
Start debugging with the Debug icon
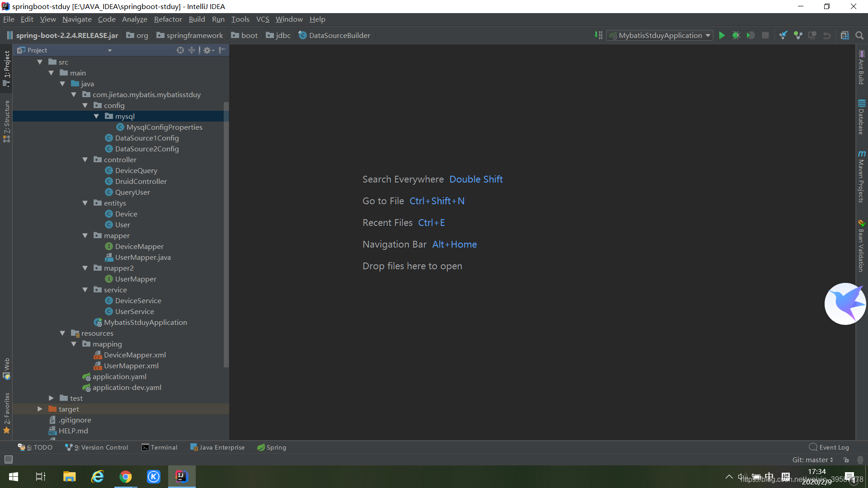[x=736, y=35]
